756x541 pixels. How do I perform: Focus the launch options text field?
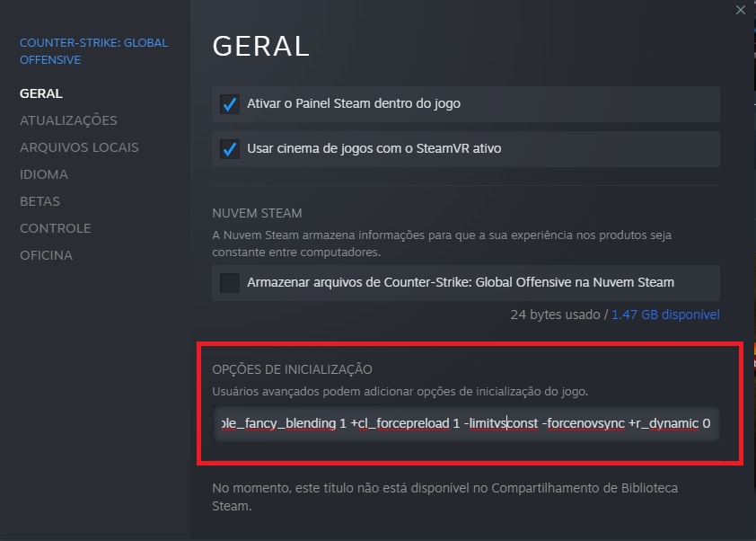coord(466,422)
